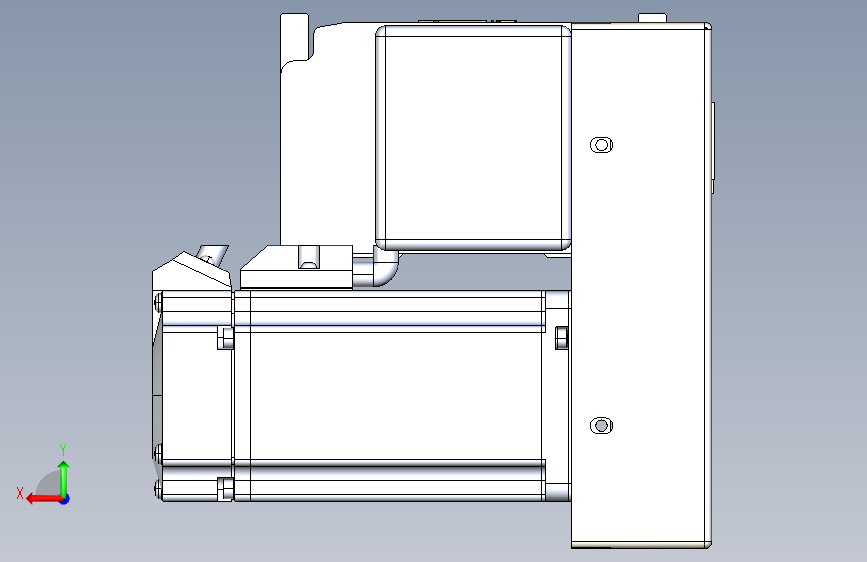Screen dimensions: 867x562
Task: Select the upper hex bolt on motor rear cap
Action: (x=225, y=338)
